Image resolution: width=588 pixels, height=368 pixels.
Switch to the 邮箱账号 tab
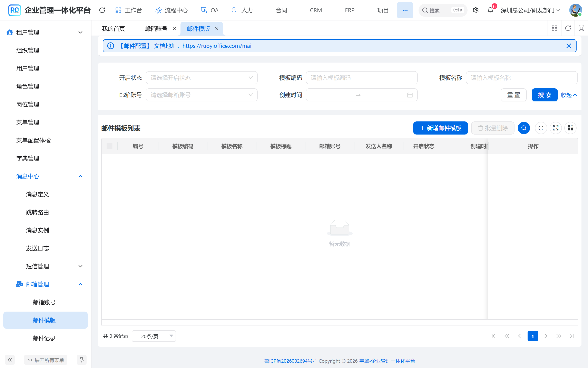(156, 29)
